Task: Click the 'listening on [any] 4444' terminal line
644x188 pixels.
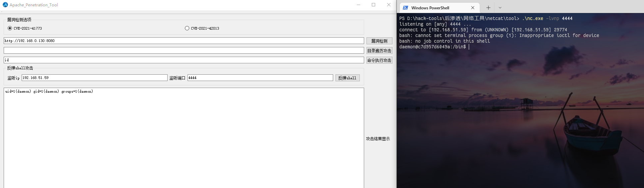Action: (435, 24)
